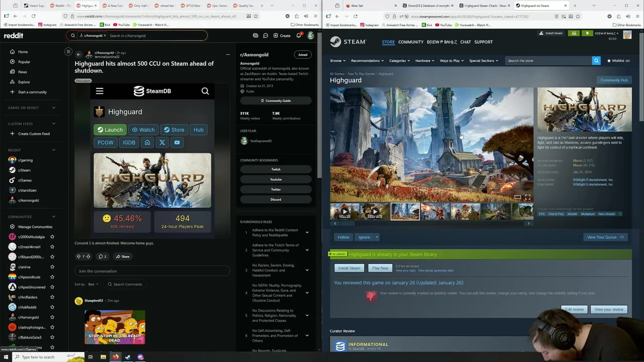Click the Task View taskbar icon
The height and width of the screenshot is (362, 644).
coord(91,357)
